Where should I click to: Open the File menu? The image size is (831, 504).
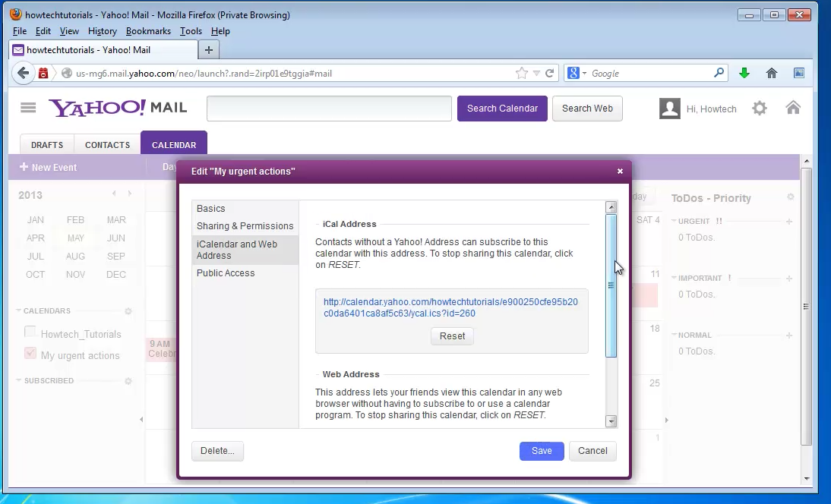click(20, 31)
